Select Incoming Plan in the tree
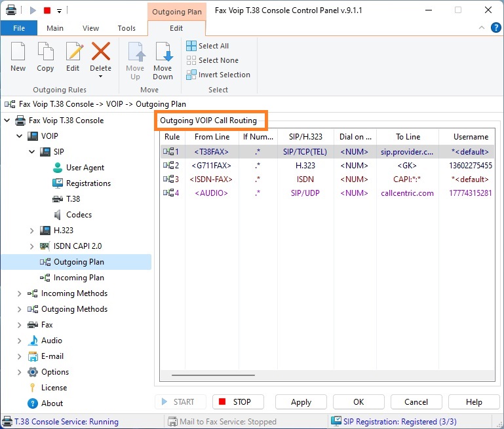The width and height of the screenshot is (504, 429). (x=72, y=278)
